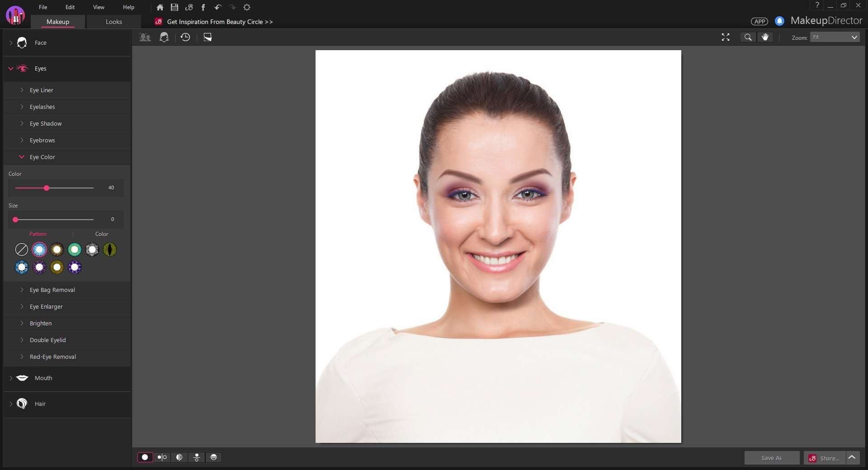
Task: Click the Color intensity slider handle
Action: click(x=47, y=188)
